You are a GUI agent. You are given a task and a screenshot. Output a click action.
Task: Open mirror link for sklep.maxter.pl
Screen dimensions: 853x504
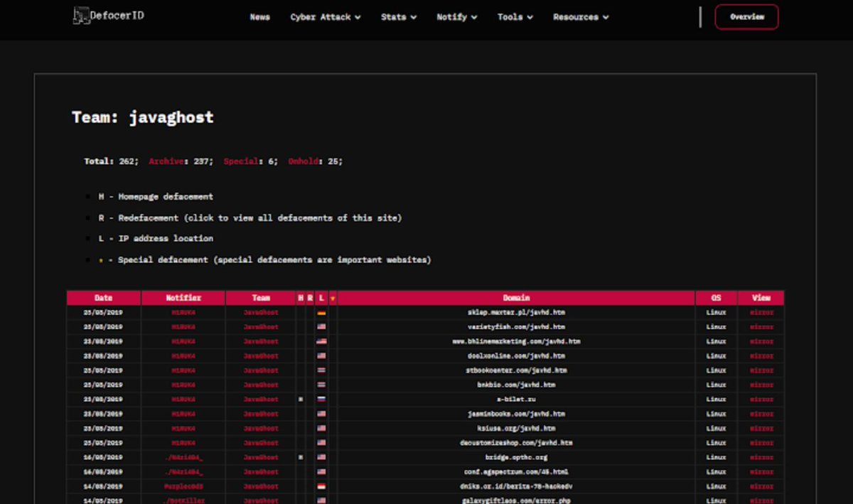tap(761, 313)
